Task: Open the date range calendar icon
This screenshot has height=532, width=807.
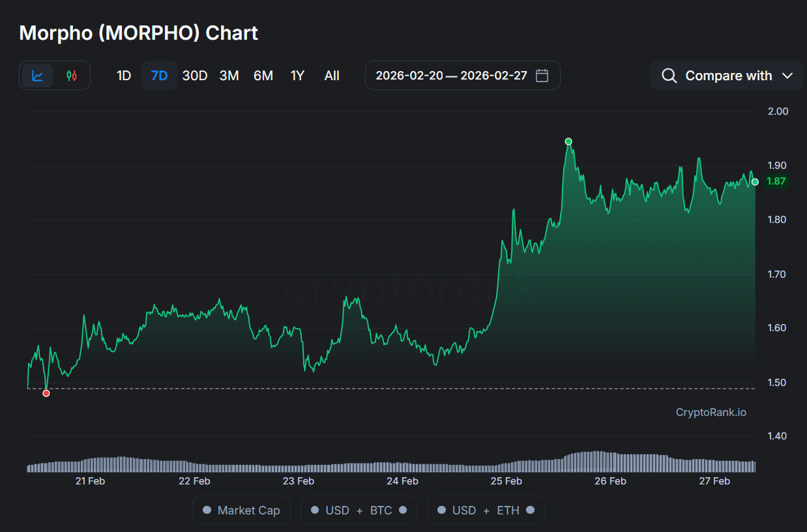Action: click(x=542, y=76)
